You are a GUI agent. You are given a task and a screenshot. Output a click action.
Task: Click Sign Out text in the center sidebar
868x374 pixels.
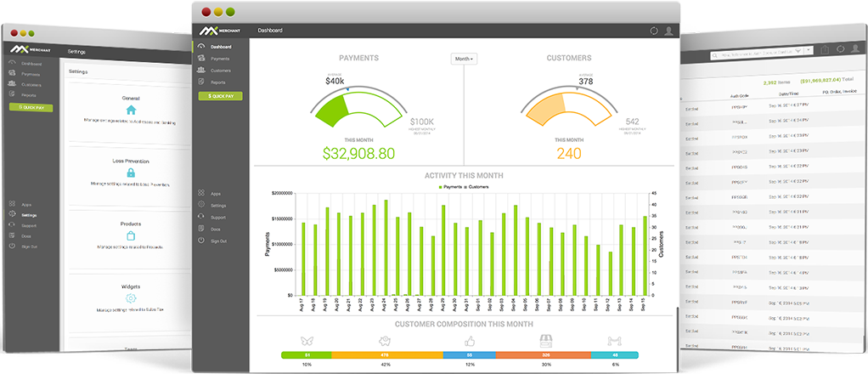click(220, 241)
